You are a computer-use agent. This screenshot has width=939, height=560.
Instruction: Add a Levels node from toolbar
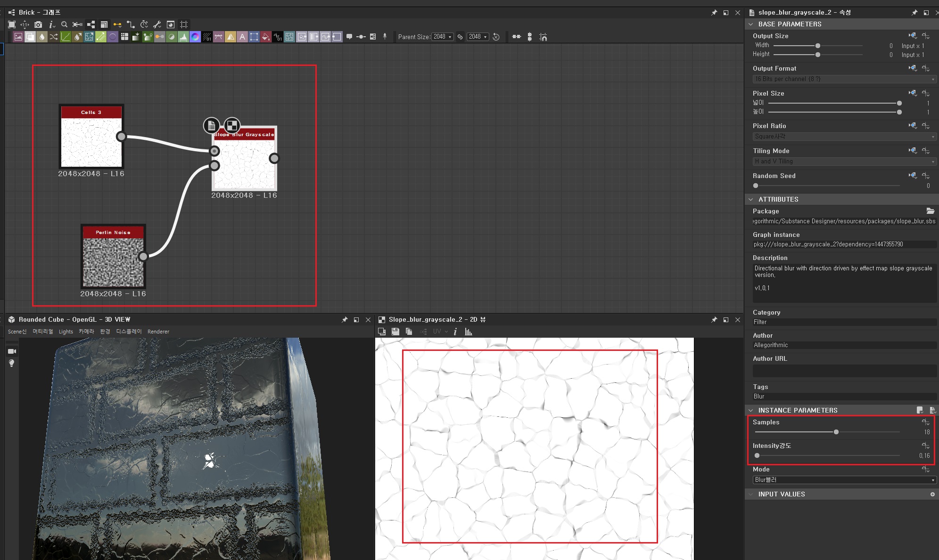(183, 37)
